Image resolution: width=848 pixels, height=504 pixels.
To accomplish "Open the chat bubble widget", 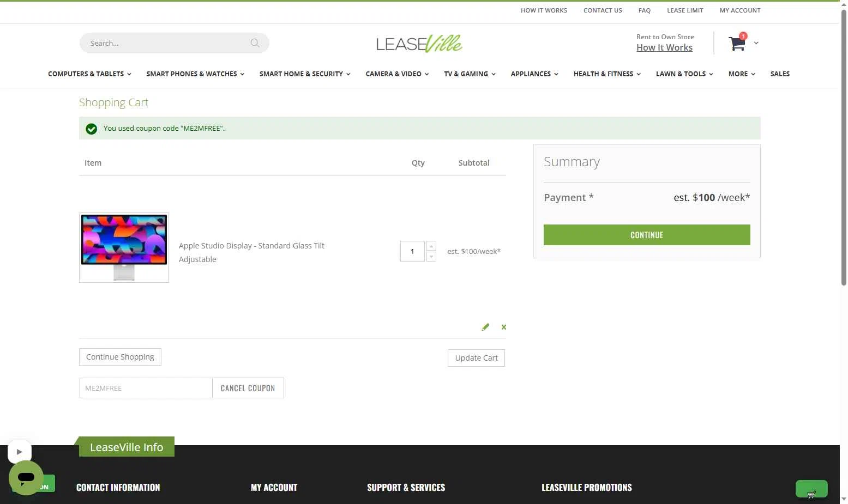I will (26, 477).
